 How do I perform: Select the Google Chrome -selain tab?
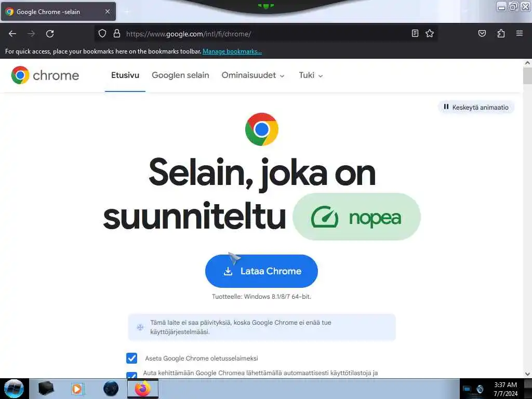[58, 11]
